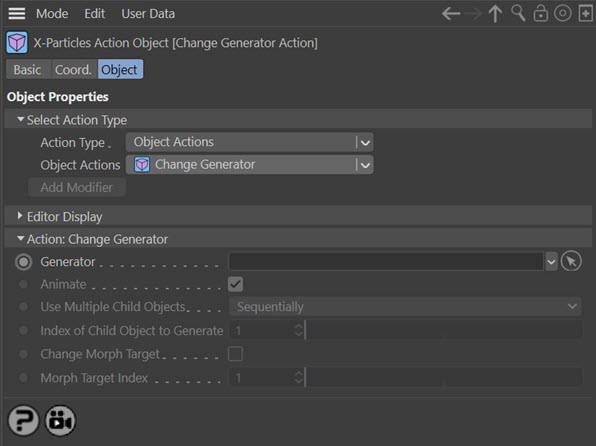Expand the Editor Display section
The width and height of the screenshot is (596, 446).
pos(20,216)
